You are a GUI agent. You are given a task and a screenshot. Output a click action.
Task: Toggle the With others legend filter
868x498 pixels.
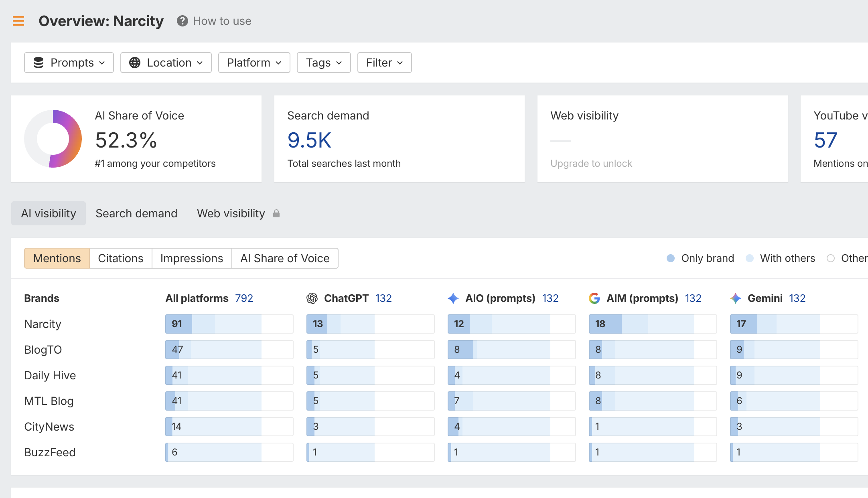tap(780, 258)
